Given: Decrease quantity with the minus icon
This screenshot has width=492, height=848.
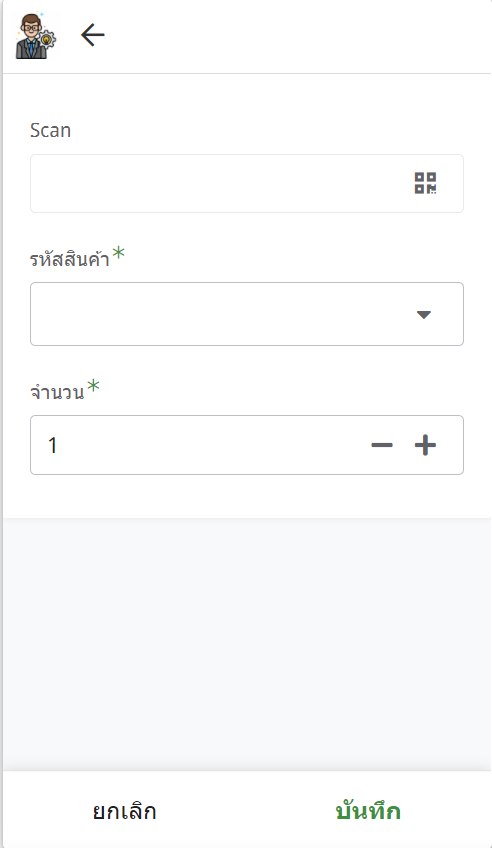Looking at the screenshot, I should tap(382, 445).
